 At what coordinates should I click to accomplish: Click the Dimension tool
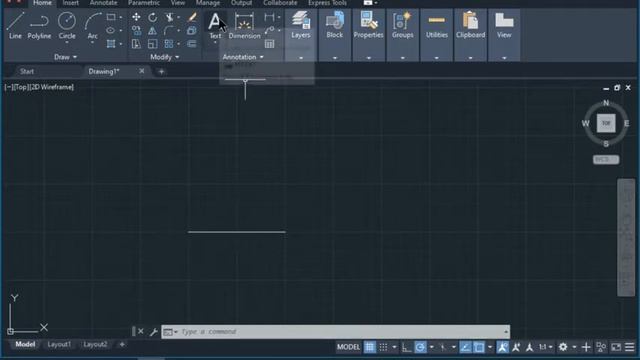tap(244, 25)
